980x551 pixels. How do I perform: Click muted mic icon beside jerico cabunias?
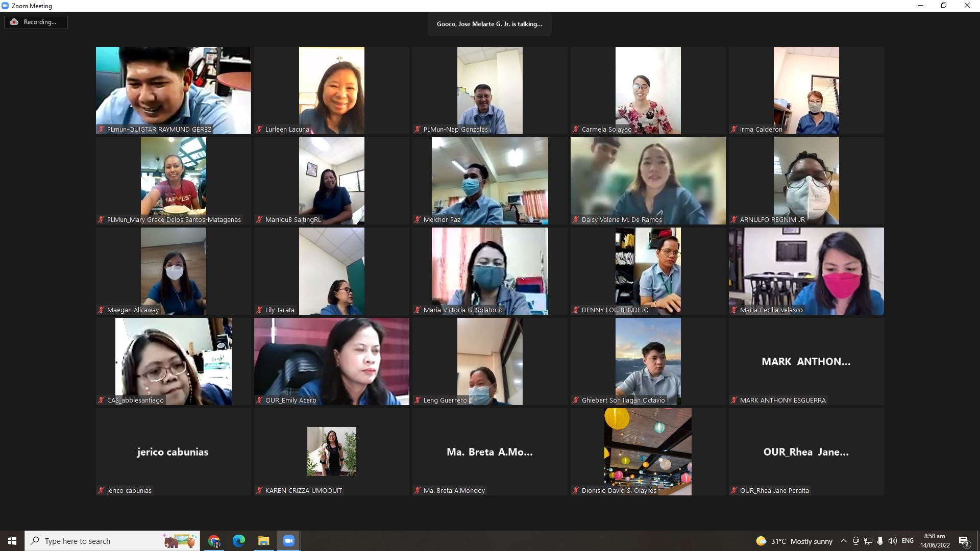click(x=101, y=491)
